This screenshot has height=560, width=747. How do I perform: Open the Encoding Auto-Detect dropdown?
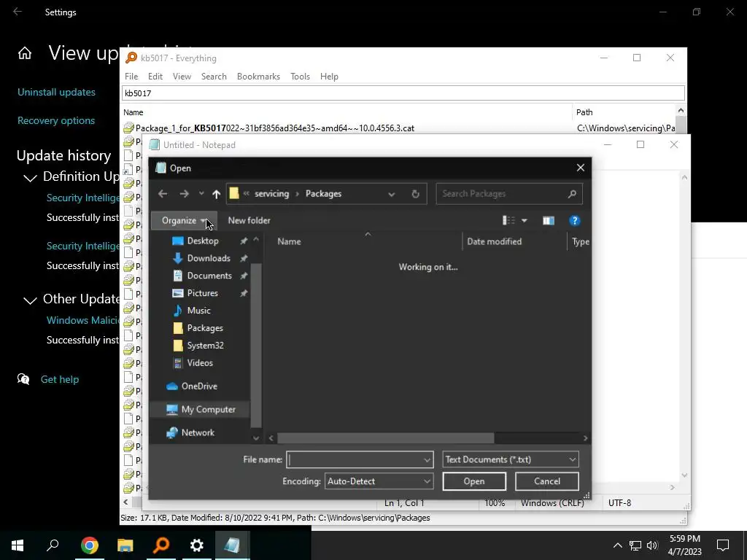tap(379, 481)
